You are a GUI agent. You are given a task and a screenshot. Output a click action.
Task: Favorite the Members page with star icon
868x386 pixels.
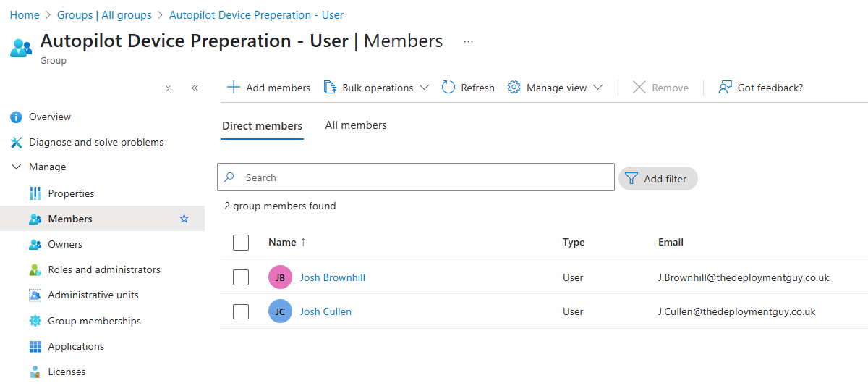[x=184, y=219]
